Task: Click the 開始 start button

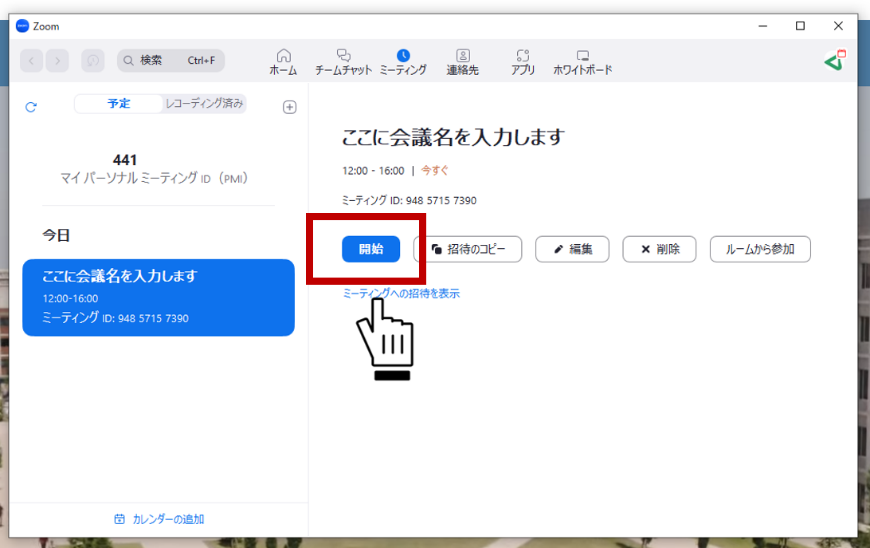Action: 371,249
